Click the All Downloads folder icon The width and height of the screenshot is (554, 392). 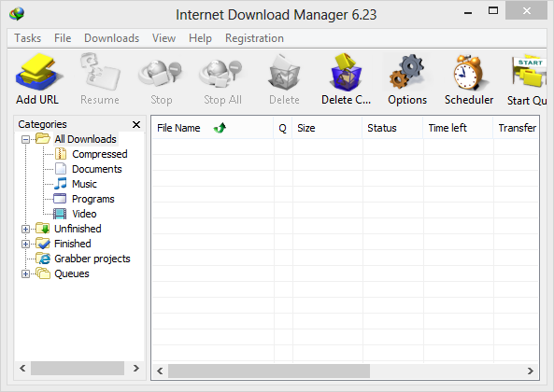pos(43,139)
